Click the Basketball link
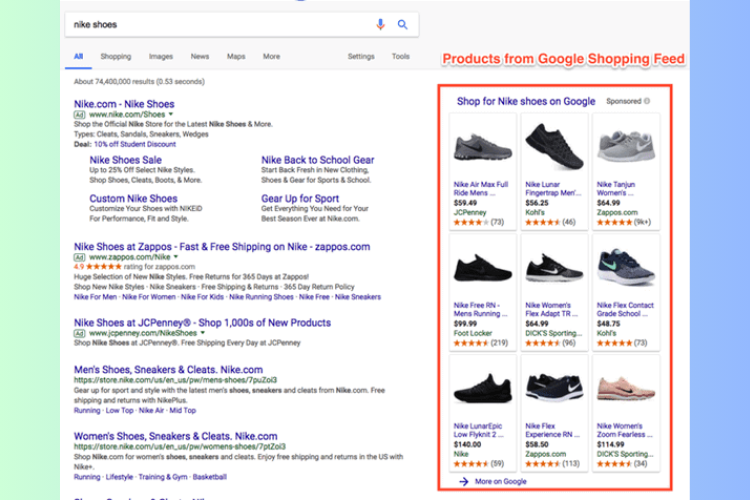The width and height of the screenshot is (750, 500). [x=210, y=477]
